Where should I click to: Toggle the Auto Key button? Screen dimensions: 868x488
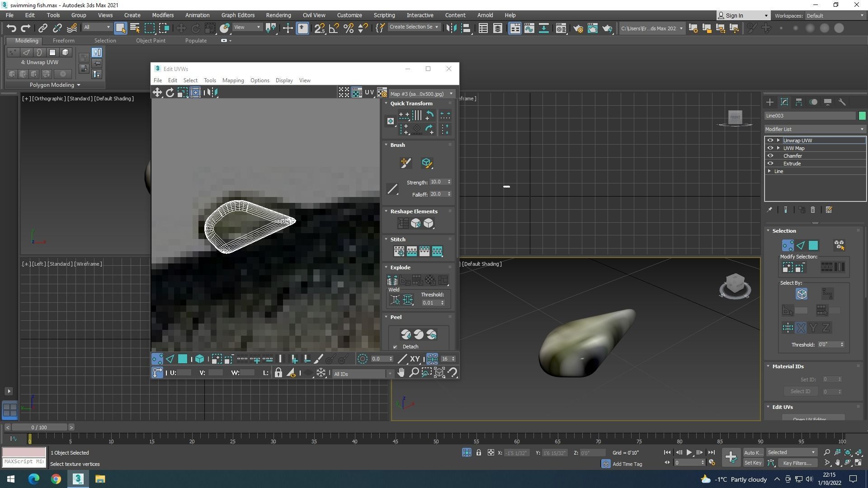tap(753, 453)
